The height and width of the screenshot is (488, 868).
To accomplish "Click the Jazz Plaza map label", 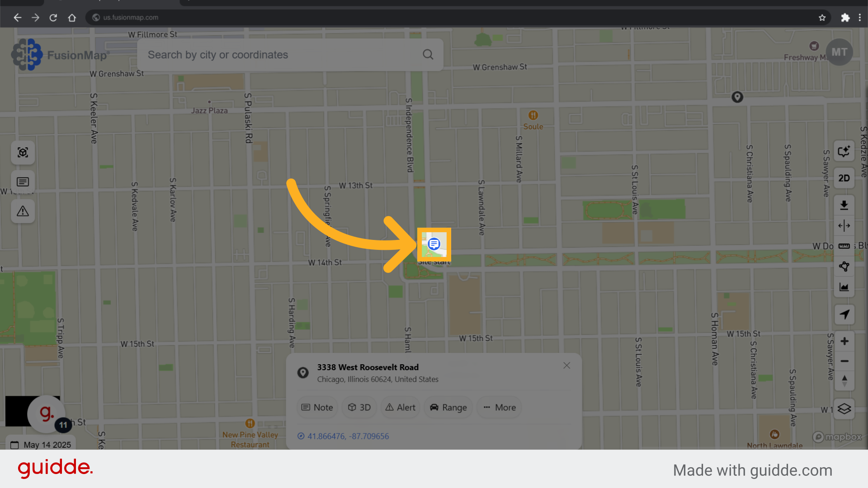I will pos(209,110).
